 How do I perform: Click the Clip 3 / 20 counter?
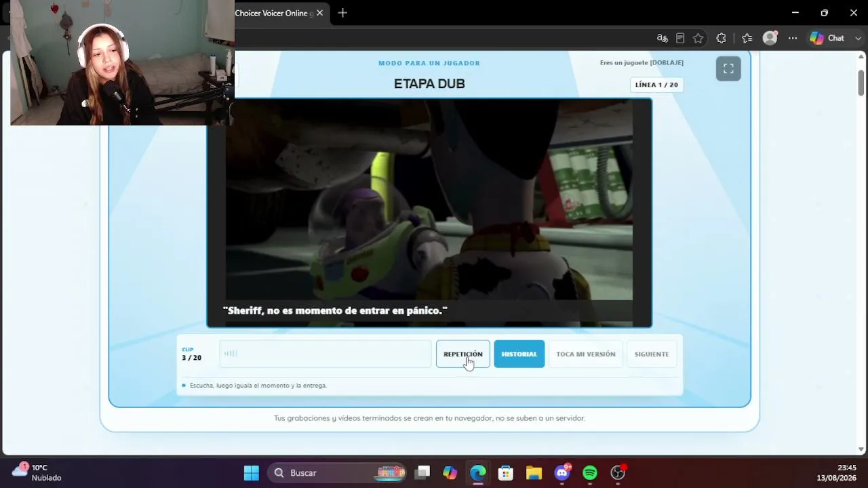pos(191,354)
